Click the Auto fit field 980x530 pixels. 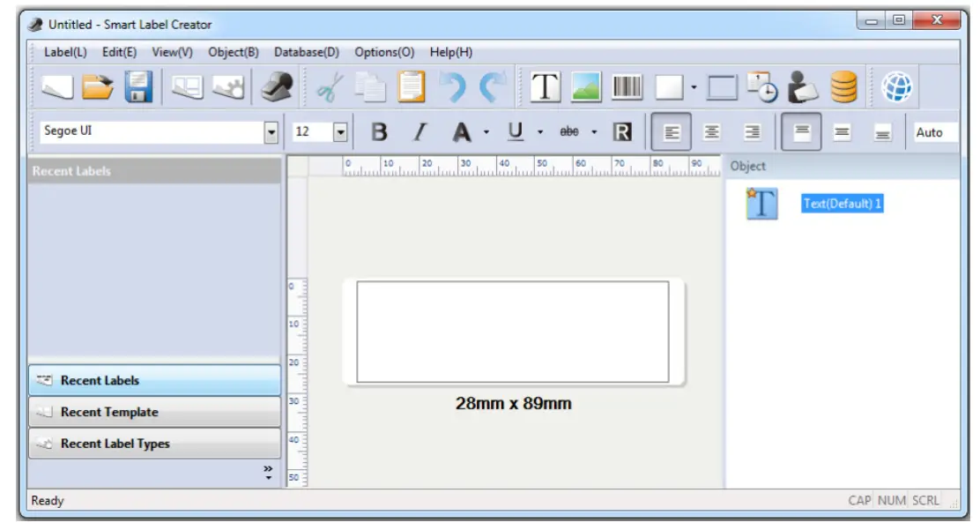click(x=935, y=132)
